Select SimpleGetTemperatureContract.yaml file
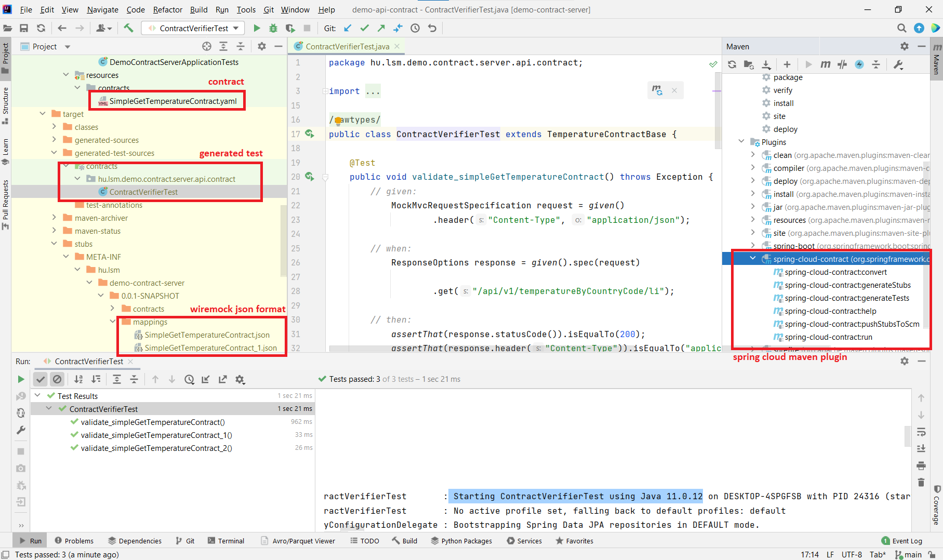 pos(172,101)
